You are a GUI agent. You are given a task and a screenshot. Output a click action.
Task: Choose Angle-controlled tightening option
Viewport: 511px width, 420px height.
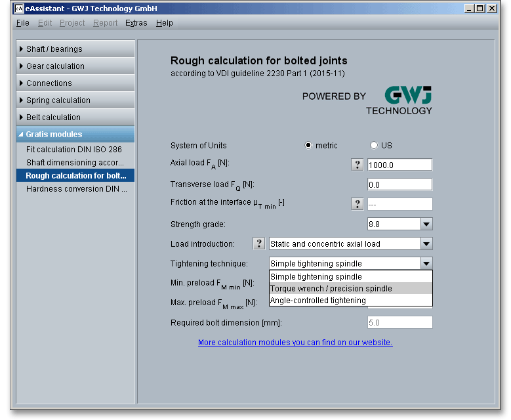[x=350, y=301]
